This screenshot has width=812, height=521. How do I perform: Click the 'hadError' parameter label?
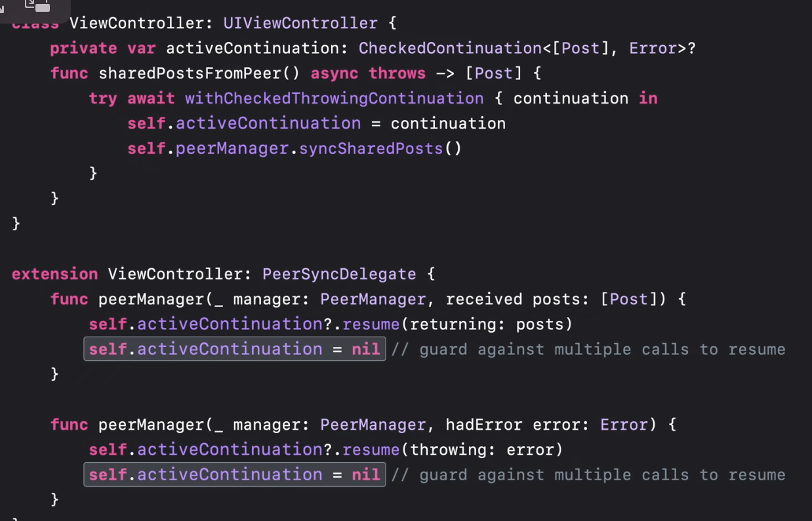484,425
